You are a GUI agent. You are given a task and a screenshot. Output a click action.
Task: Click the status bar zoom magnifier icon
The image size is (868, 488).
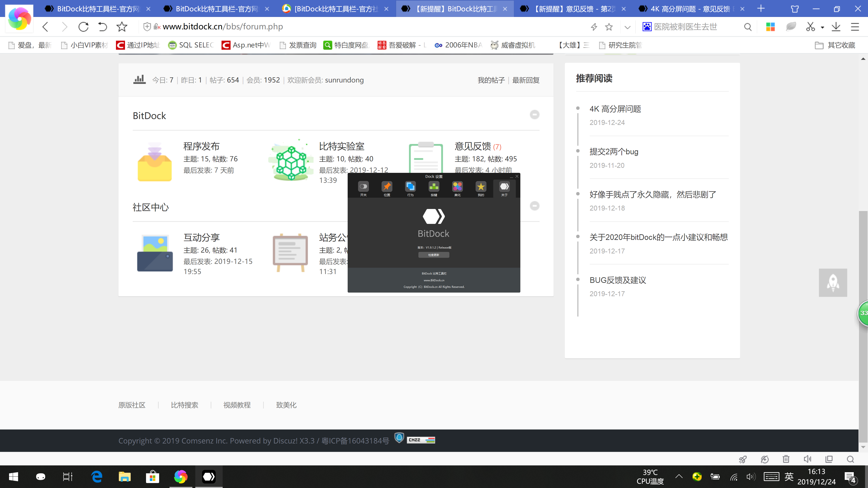coord(850,459)
